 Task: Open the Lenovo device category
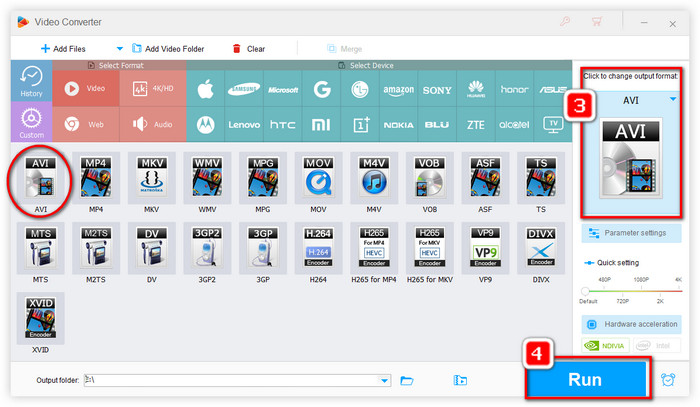click(244, 125)
